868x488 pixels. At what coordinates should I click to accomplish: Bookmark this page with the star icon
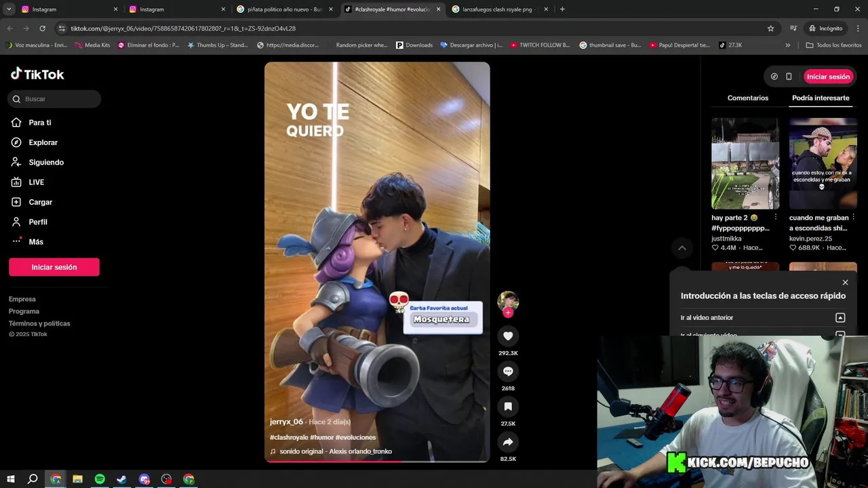click(x=770, y=28)
